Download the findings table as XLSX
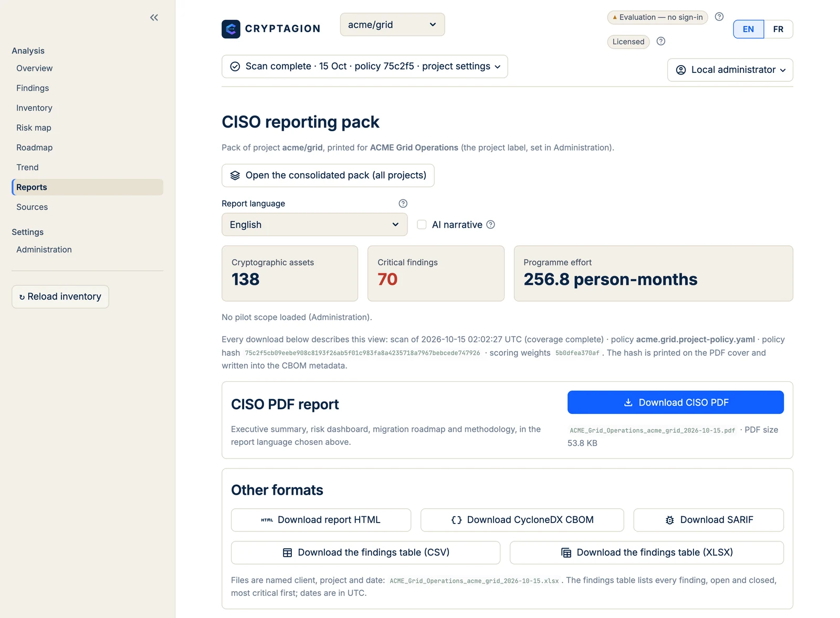 (x=646, y=553)
